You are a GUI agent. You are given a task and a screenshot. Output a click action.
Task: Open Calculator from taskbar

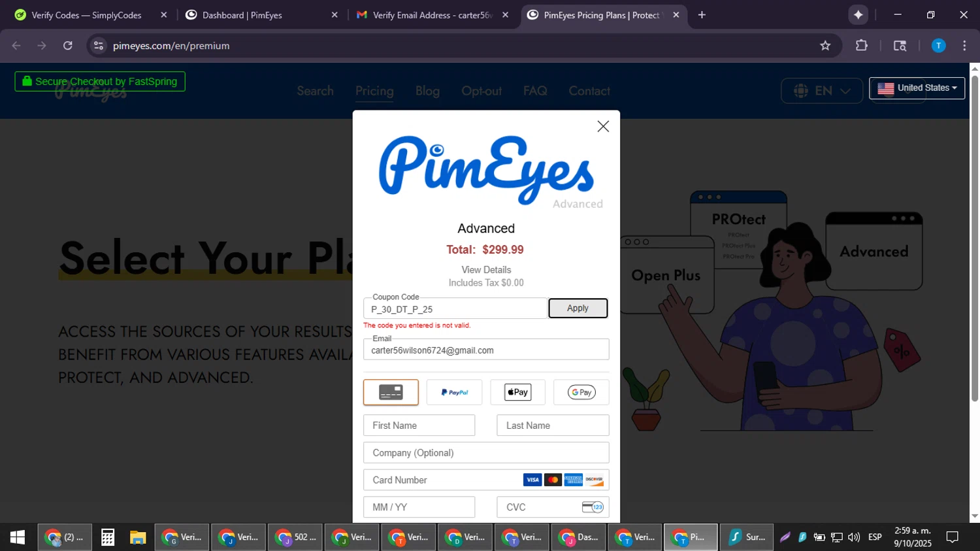(x=108, y=537)
